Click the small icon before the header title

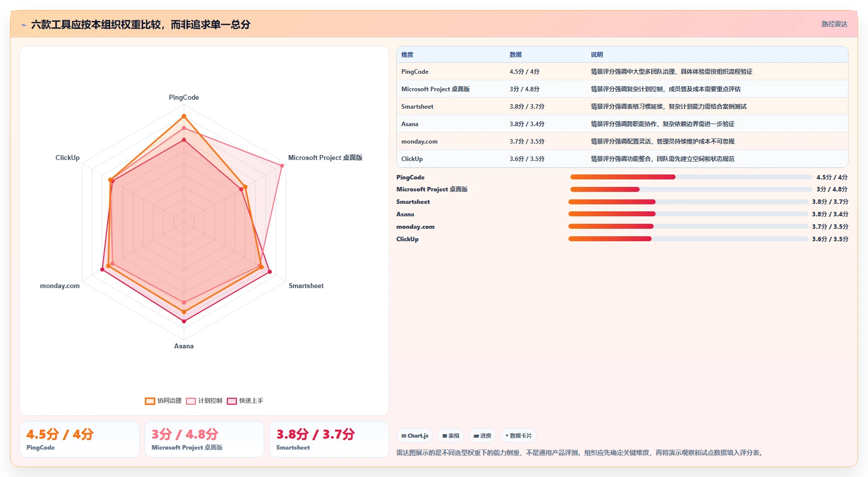click(23, 25)
